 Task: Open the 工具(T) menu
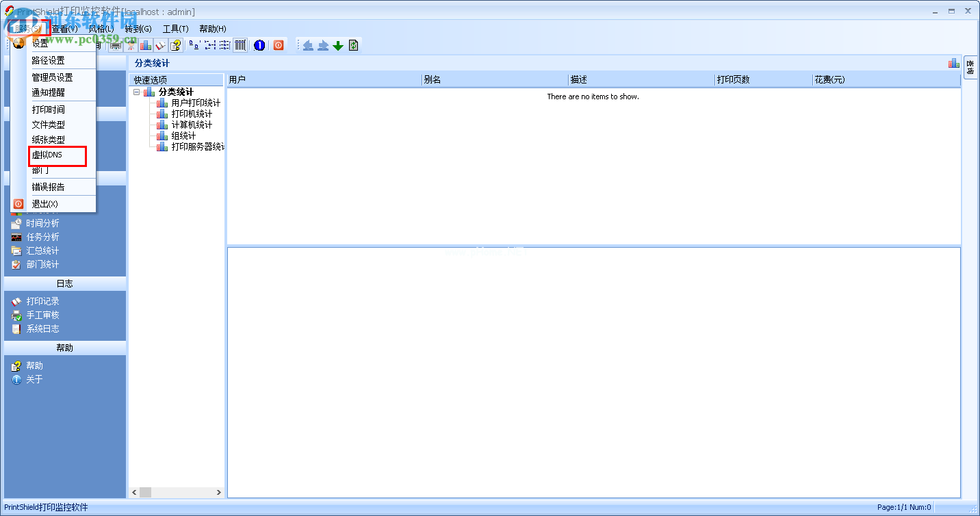tap(175, 29)
